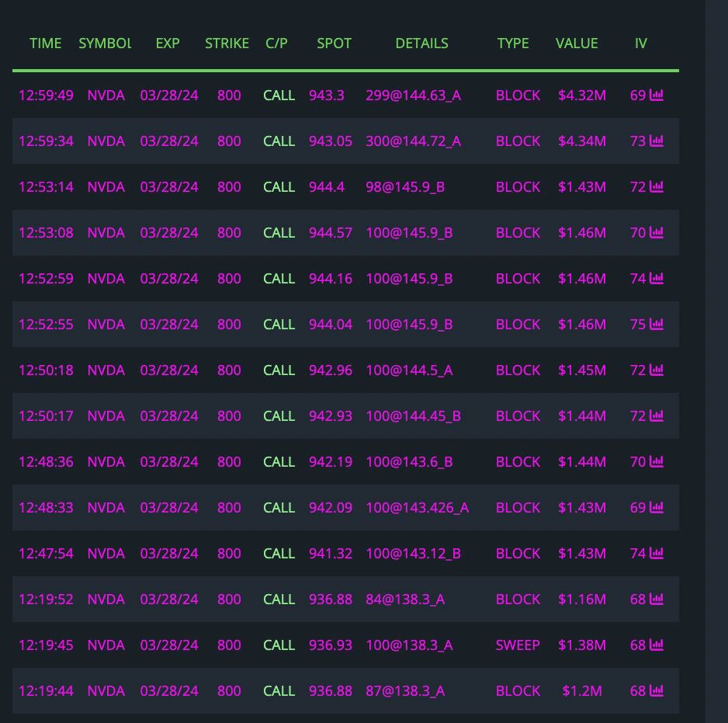This screenshot has width=728, height=723.
Task: Click CALL in the 12:50:18 row
Action: pyautogui.click(x=279, y=370)
